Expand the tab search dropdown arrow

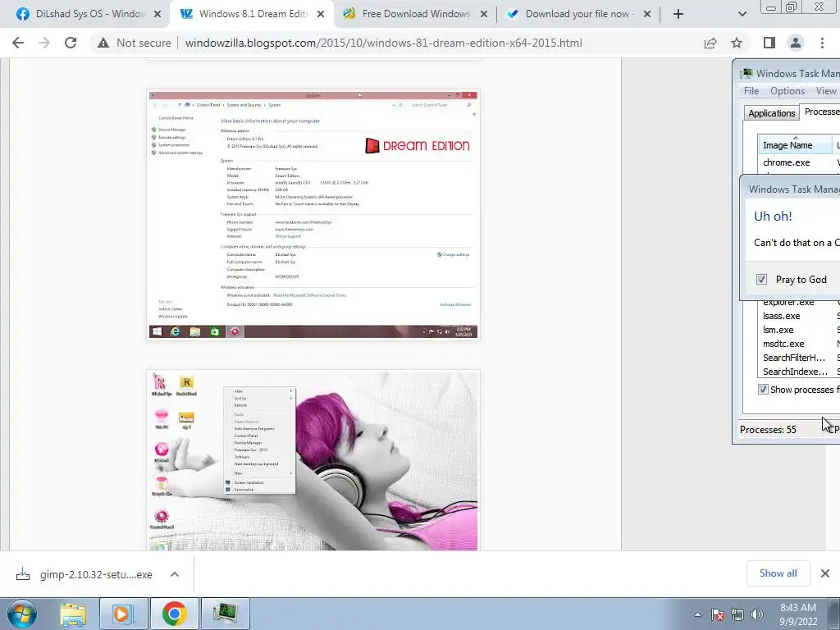(x=742, y=14)
